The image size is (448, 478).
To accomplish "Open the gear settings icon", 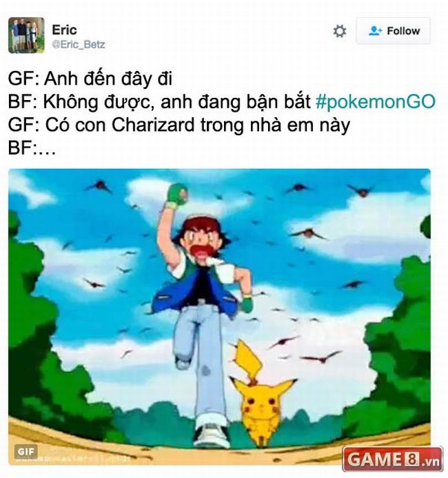I will point(340,31).
